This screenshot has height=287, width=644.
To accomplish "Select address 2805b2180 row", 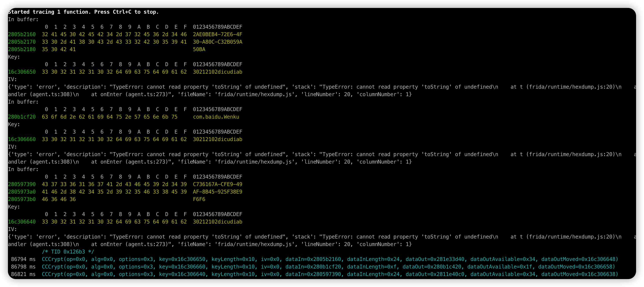I will click(107, 49).
